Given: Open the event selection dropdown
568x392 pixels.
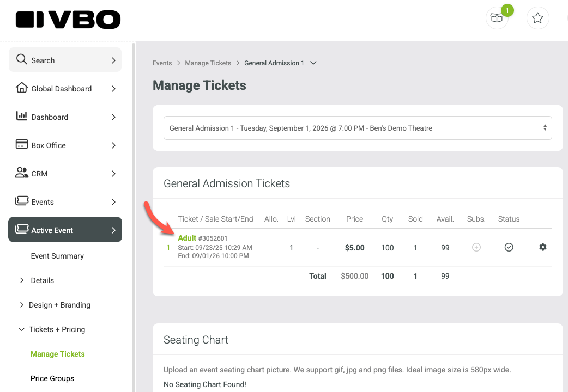Looking at the screenshot, I should coord(358,128).
